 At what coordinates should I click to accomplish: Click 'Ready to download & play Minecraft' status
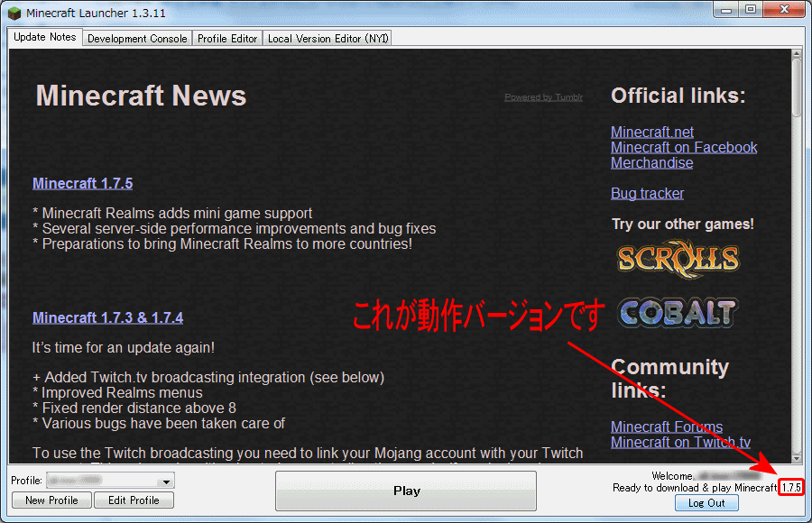695,488
